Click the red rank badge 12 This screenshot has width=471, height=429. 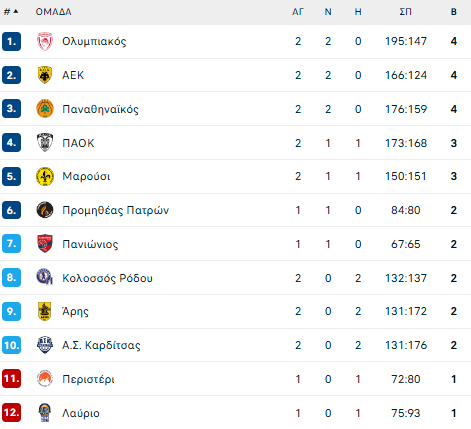point(11,413)
